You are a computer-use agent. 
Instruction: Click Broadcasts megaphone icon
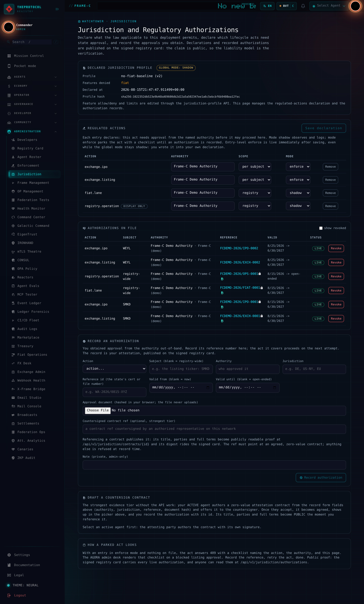click(x=13, y=415)
